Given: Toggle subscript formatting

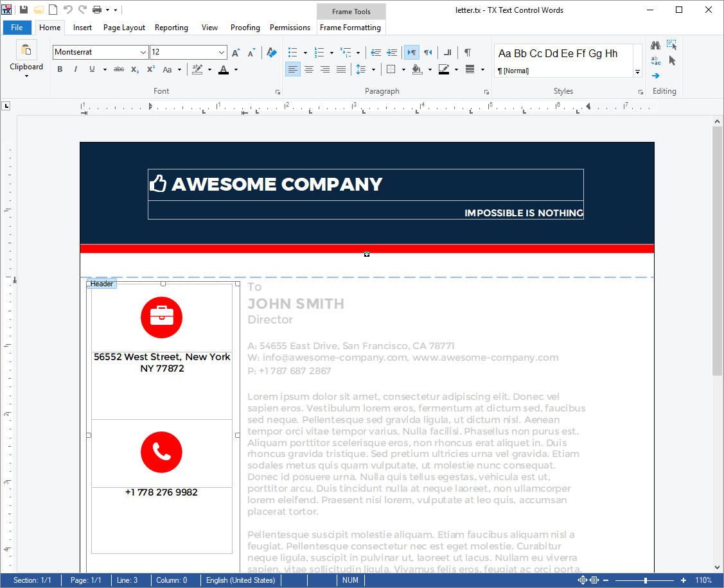Looking at the screenshot, I should pyautogui.click(x=135, y=69).
